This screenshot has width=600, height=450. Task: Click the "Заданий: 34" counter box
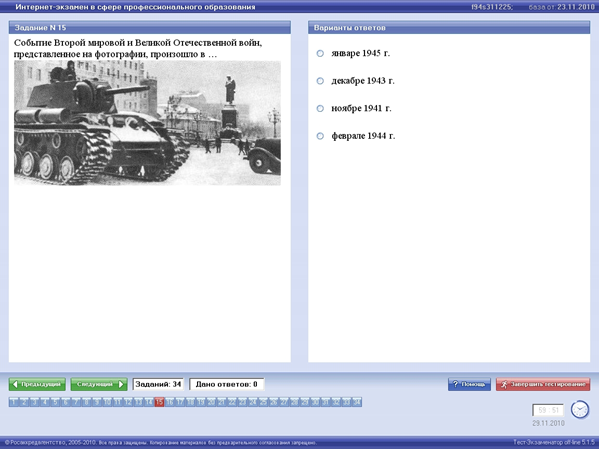click(x=158, y=384)
